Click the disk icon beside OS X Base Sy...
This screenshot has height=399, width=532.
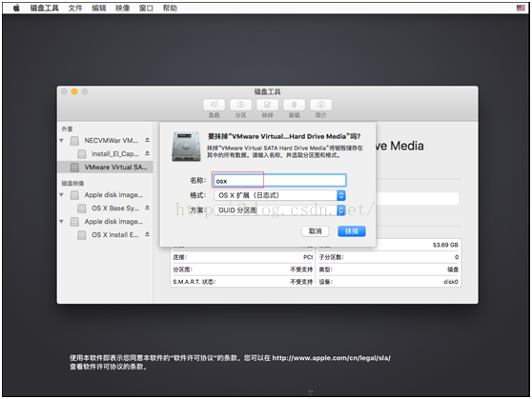[82, 209]
